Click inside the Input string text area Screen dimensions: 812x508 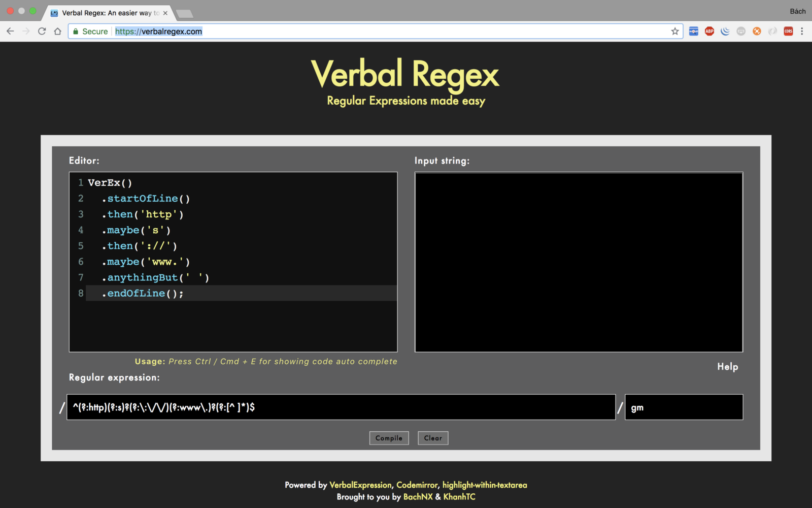click(x=579, y=262)
